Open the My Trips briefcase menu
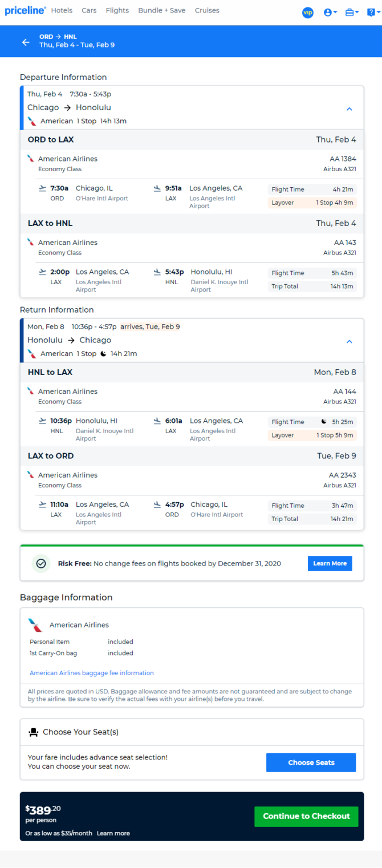This screenshot has height=868, width=382. tap(352, 13)
